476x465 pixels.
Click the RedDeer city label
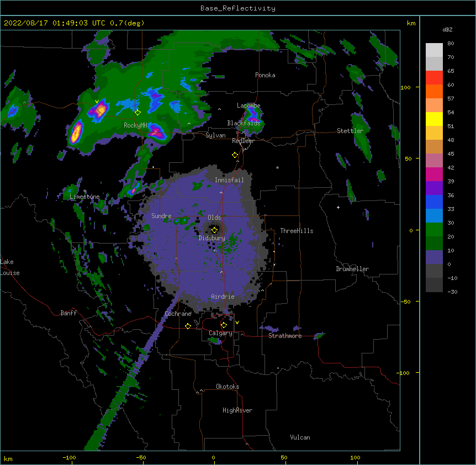243,141
